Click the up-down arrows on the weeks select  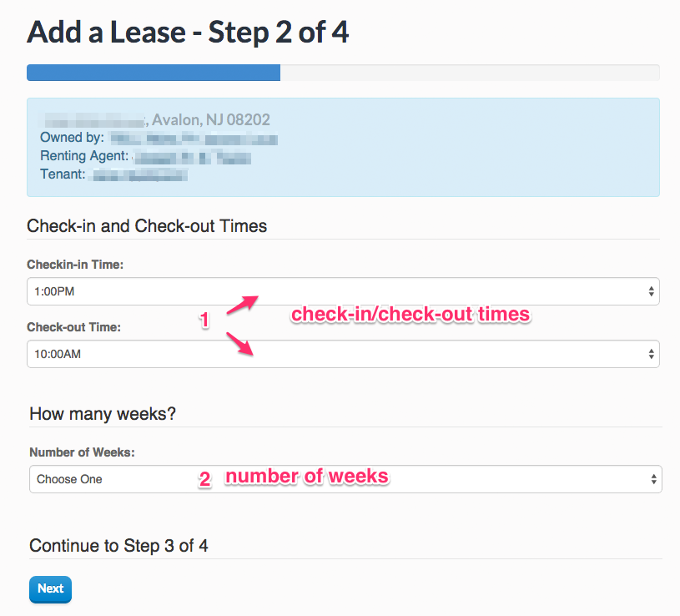tap(653, 479)
